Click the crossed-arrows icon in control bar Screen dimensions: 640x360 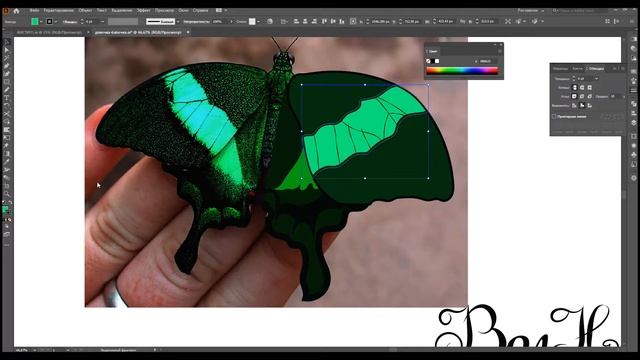coord(508,21)
